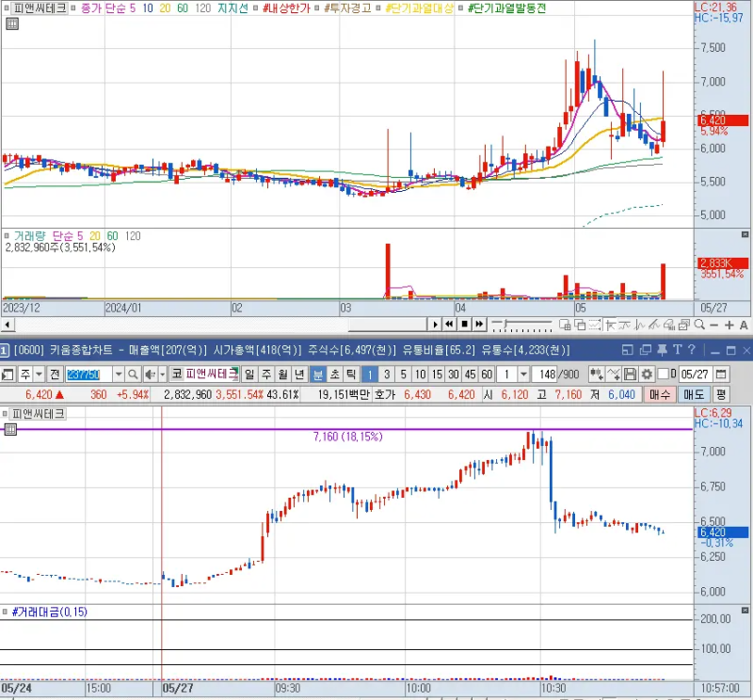
Task: Click the pin icon in blue title bar
Action: 663,350
